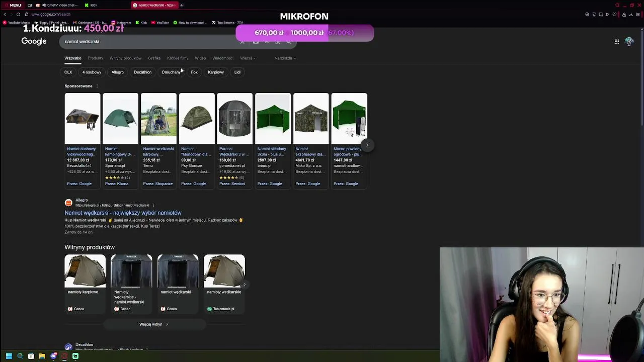Open the Krótkie filmy search tab
The height and width of the screenshot is (362, 644).
click(178, 58)
